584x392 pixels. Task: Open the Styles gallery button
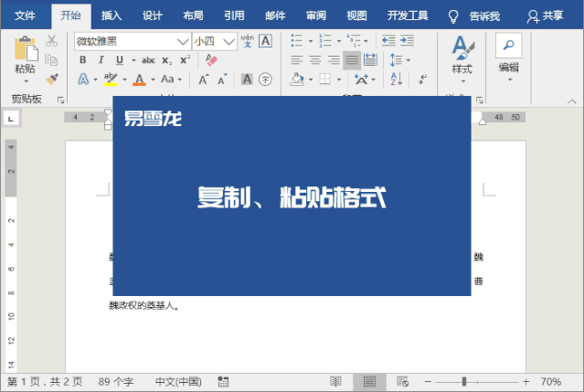point(463,59)
